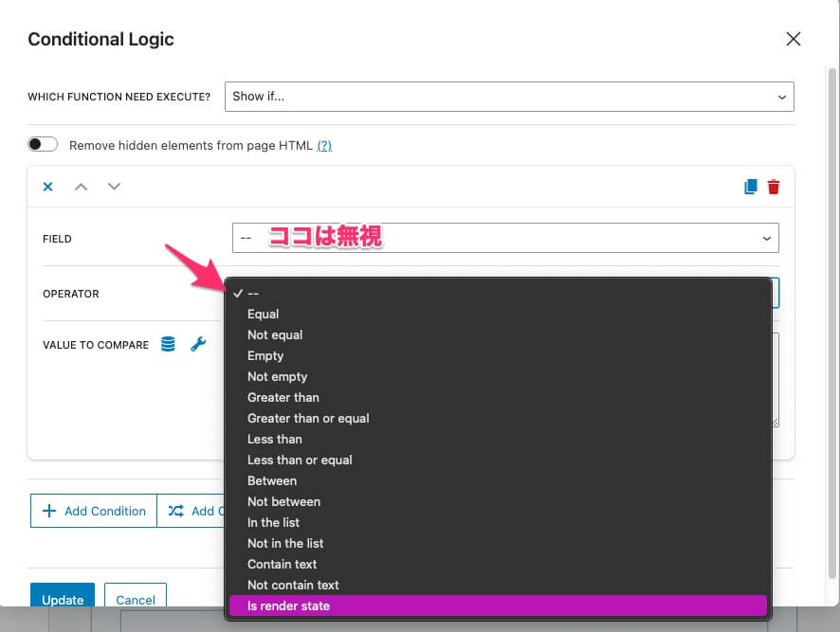Click the duplicate condition copy icon
The height and width of the screenshot is (632, 840).
click(x=751, y=187)
